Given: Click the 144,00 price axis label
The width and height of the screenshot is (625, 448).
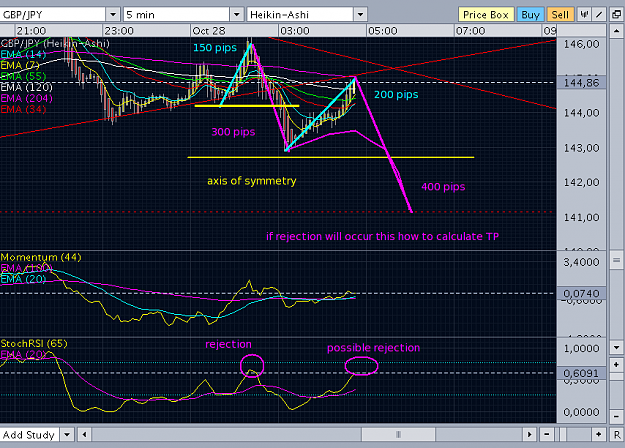Looking at the screenshot, I should 581,113.
